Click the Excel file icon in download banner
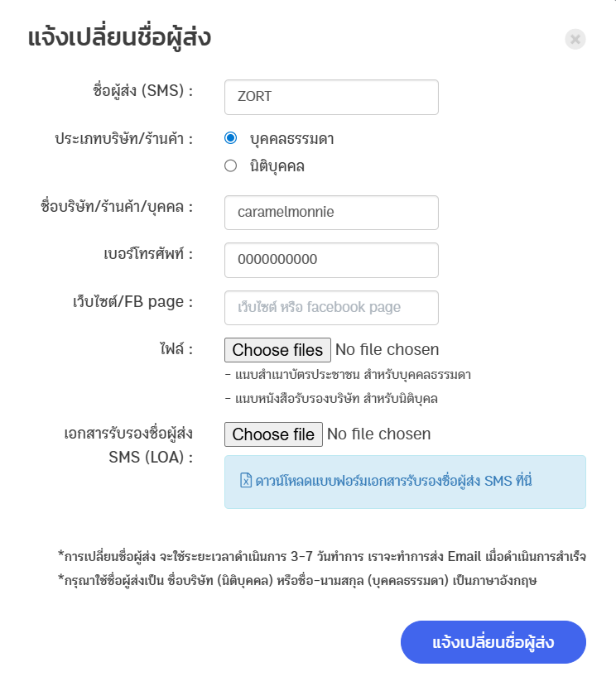Screen dimensions: 616x686 [x=245, y=481]
